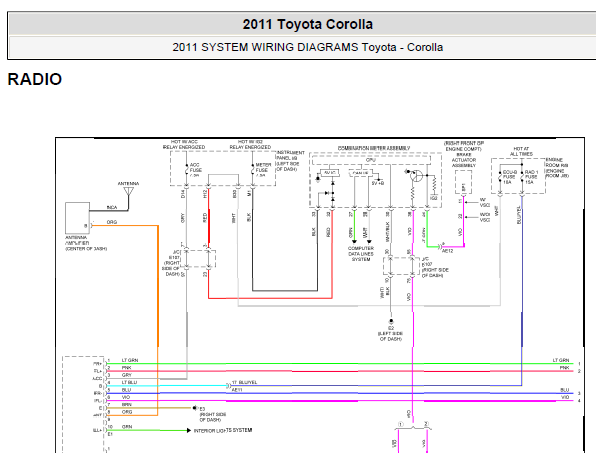Viewport: 596px width, 453px height.
Task: Click the '2011 Toyota Corolla' title
Action: click(x=308, y=24)
